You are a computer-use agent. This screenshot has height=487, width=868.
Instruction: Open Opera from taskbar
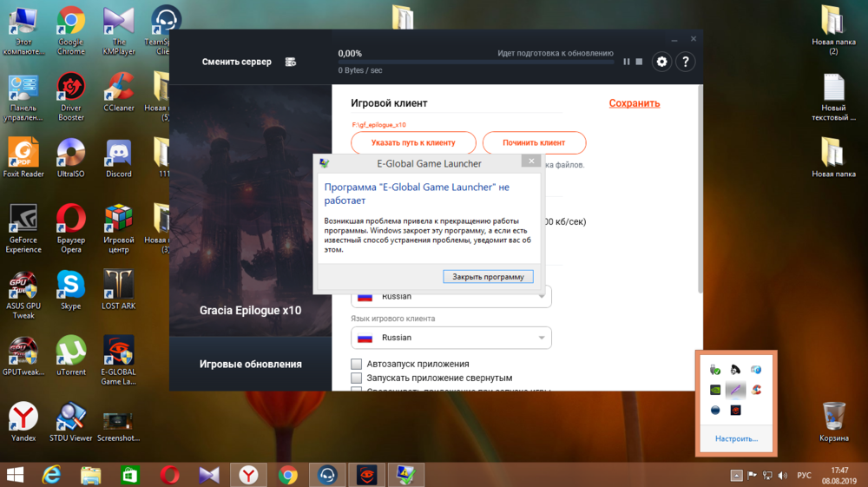(x=169, y=475)
